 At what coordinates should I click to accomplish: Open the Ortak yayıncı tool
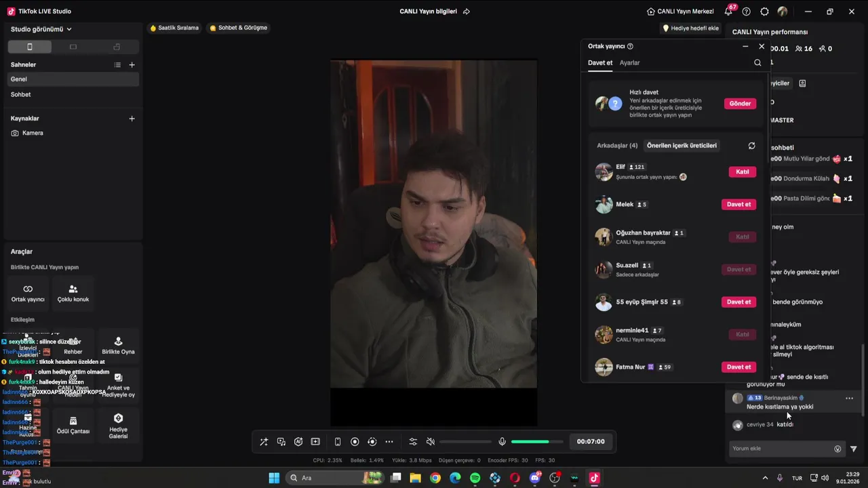(28, 293)
